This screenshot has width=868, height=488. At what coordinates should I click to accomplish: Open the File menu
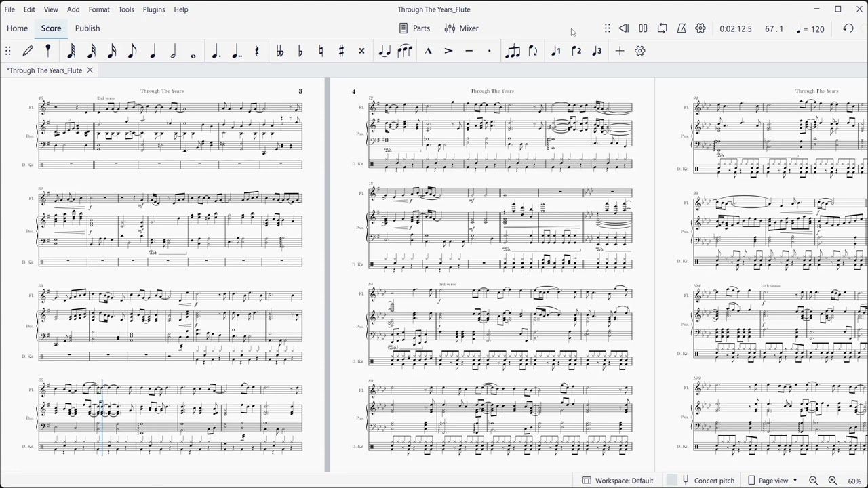(x=9, y=9)
